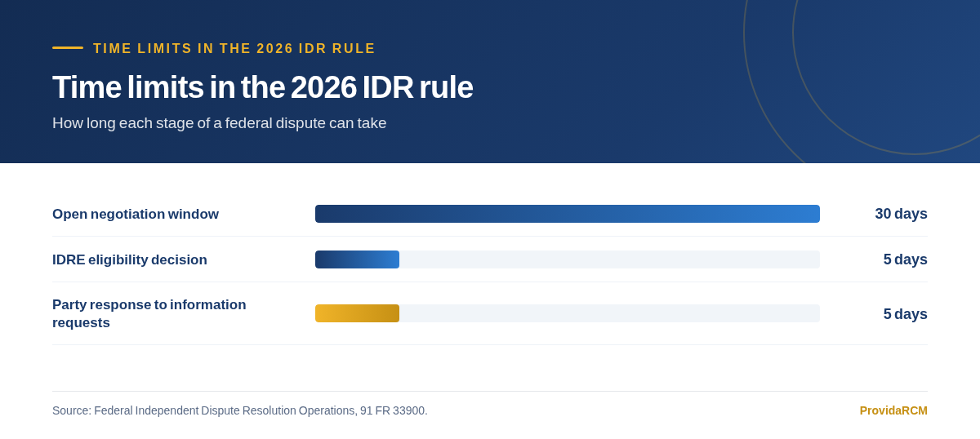Click the '5 days' value for IDRE eligibility
The width and height of the screenshot is (980, 439).
pyautogui.click(x=905, y=259)
